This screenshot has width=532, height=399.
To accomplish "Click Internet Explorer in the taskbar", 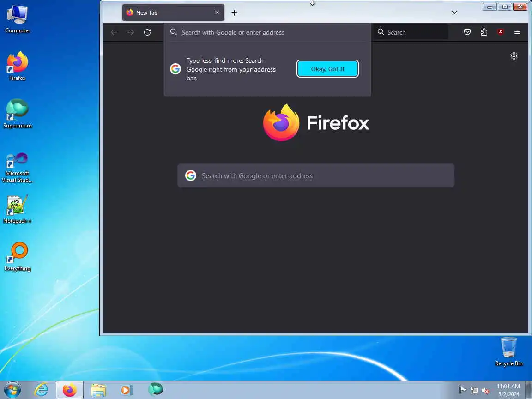I will coord(42,390).
